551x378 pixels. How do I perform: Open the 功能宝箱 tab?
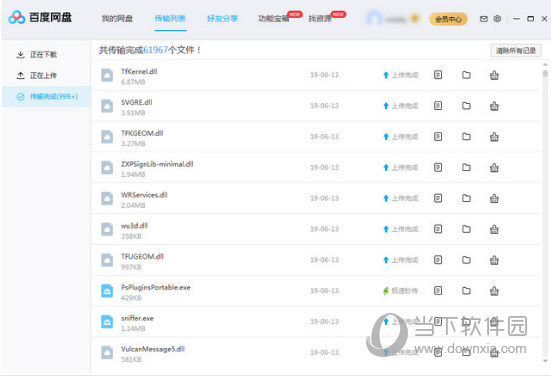(x=274, y=18)
